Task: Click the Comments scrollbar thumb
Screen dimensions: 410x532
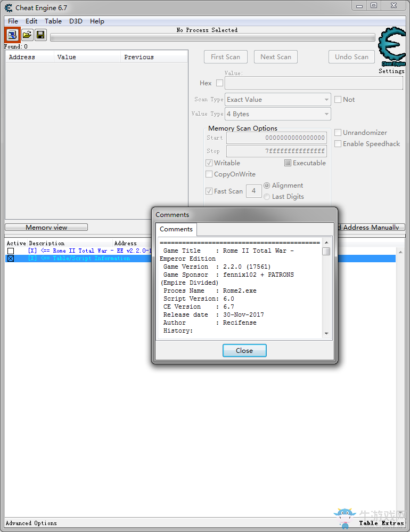Action: 326,252
